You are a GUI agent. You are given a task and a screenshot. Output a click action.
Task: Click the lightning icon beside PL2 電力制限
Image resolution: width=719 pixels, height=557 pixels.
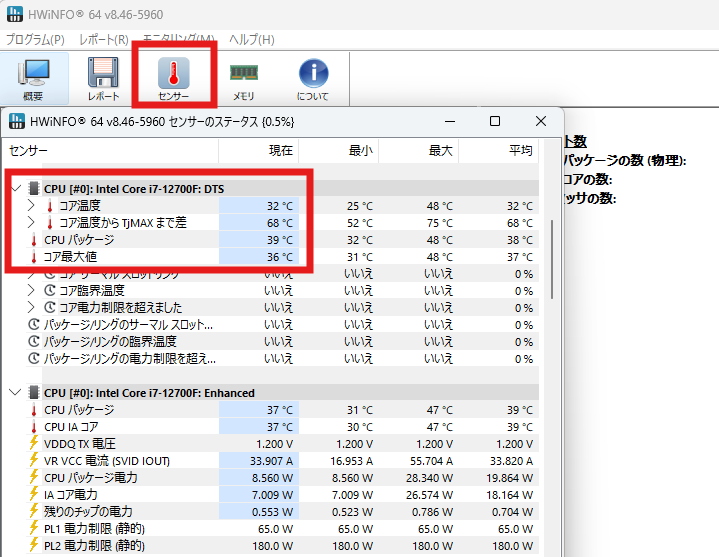click(33, 545)
